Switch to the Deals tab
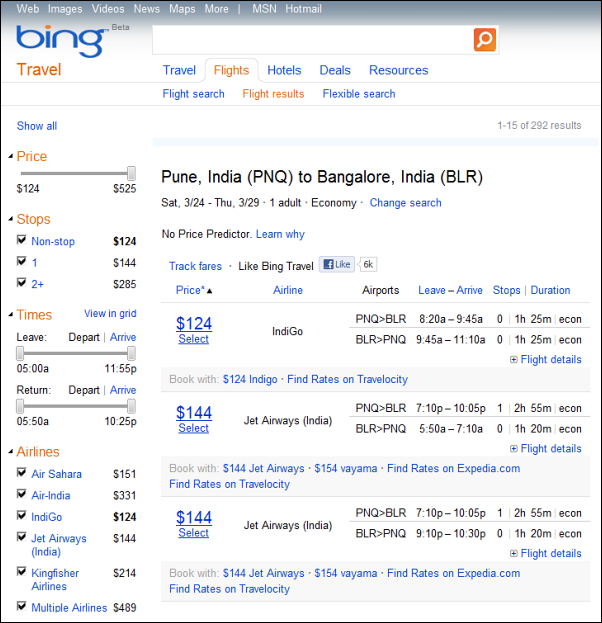The image size is (602, 623). tap(335, 70)
